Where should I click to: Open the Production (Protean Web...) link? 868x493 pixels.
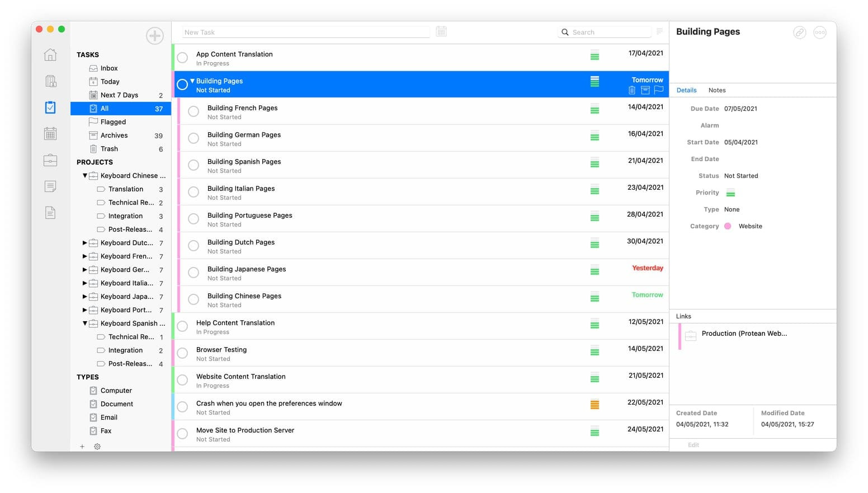click(x=744, y=334)
